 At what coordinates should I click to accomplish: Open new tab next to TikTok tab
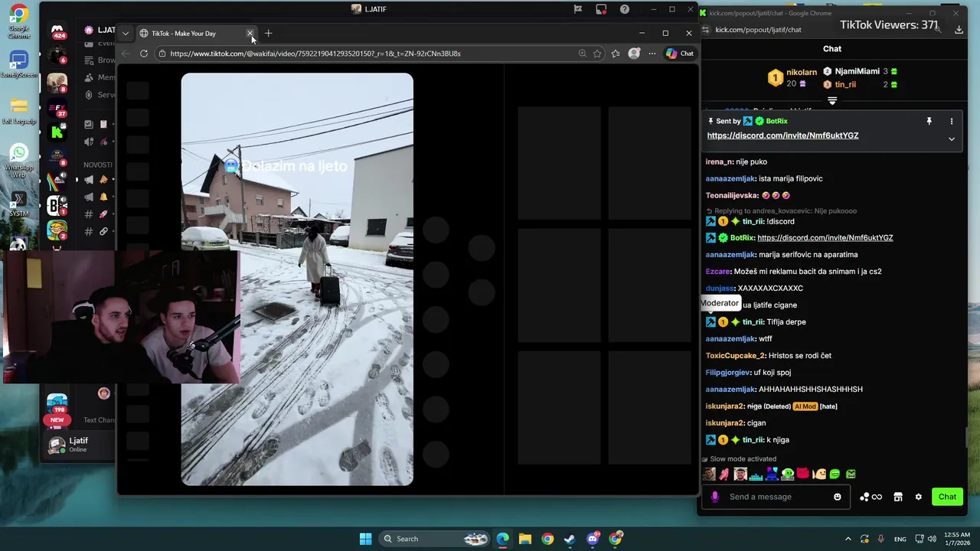point(268,33)
